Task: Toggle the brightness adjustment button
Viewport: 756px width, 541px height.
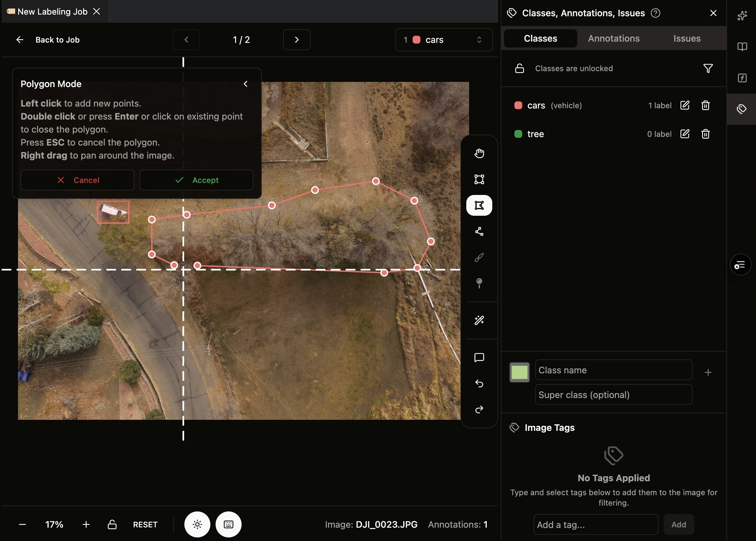Action: [x=197, y=524]
